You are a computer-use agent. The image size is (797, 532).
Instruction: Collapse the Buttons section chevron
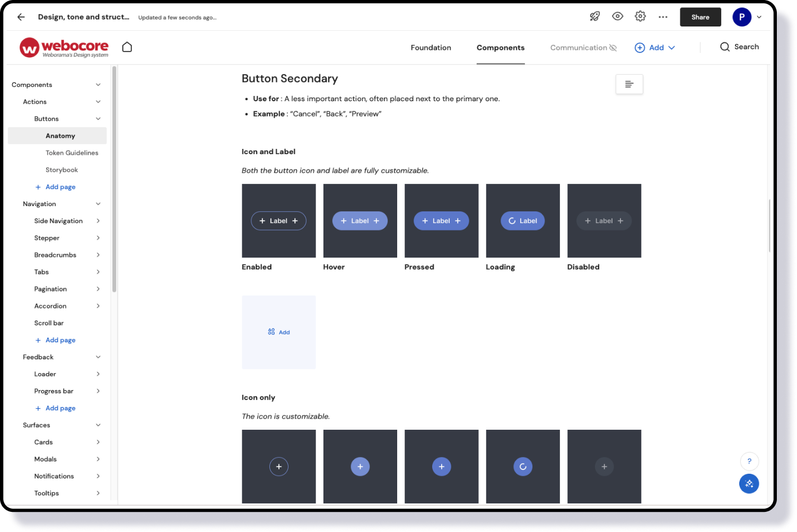point(98,119)
